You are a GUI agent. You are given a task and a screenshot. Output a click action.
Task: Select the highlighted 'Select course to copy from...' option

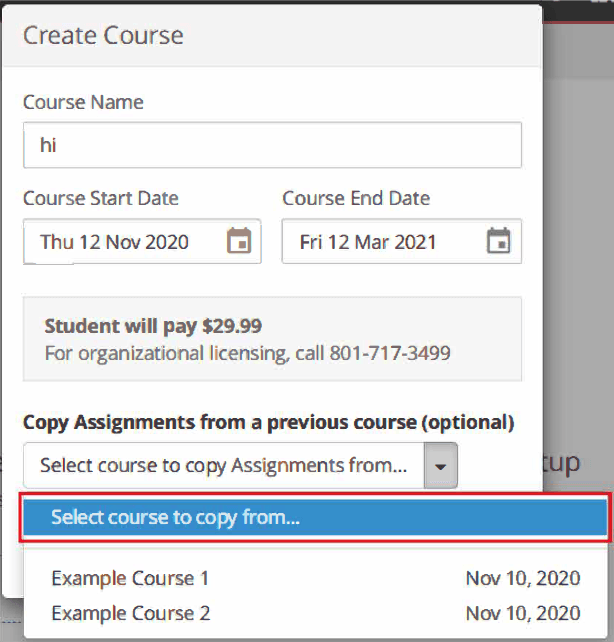[x=314, y=518]
